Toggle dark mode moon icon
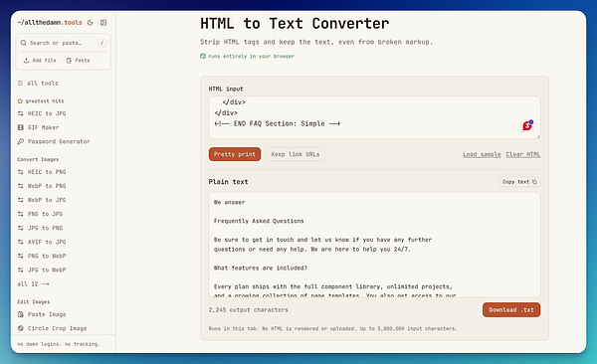The height and width of the screenshot is (364, 597). pyautogui.click(x=91, y=23)
